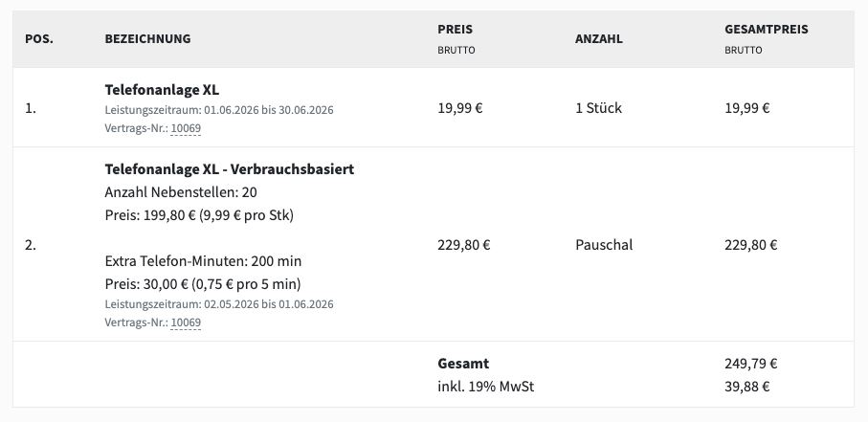Click the 1 Stück quantity cell
The image size is (868, 422).
[598, 108]
